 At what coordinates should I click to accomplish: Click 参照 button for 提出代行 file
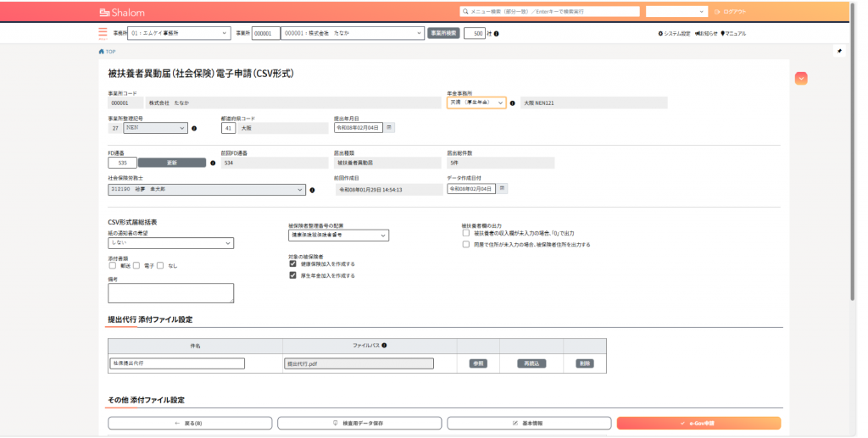pos(478,363)
